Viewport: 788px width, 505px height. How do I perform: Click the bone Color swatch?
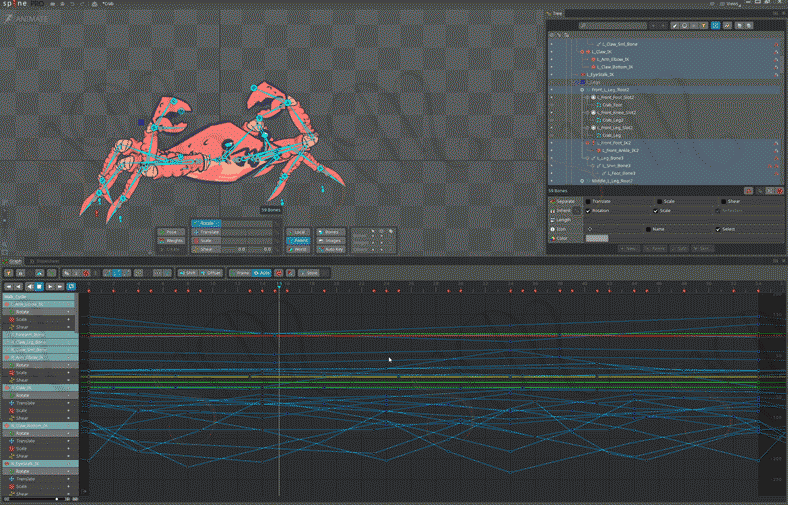(597, 239)
